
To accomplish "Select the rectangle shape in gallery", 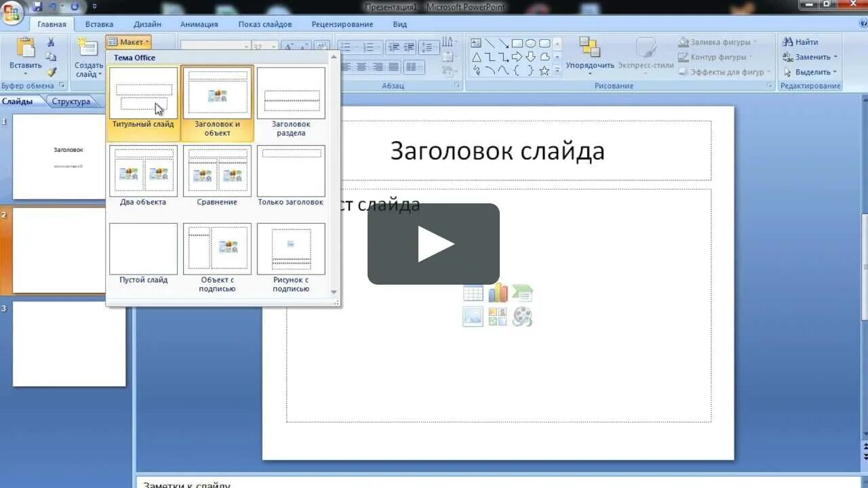I will 517,43.
